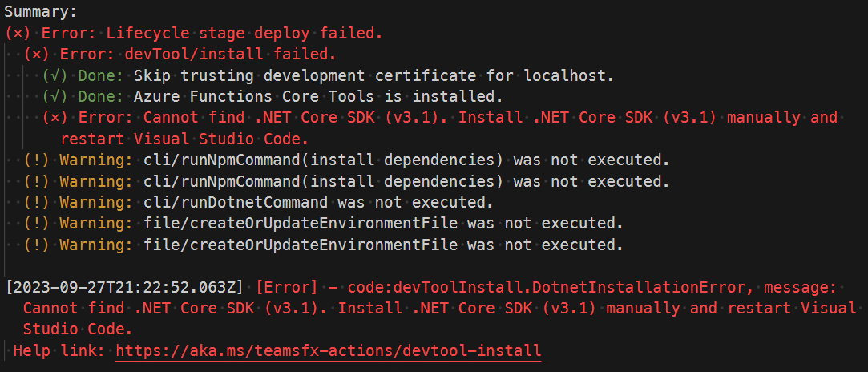
Task: Click the warning icon on the first cli/runNpmCommand line
Action: [37, 160]
